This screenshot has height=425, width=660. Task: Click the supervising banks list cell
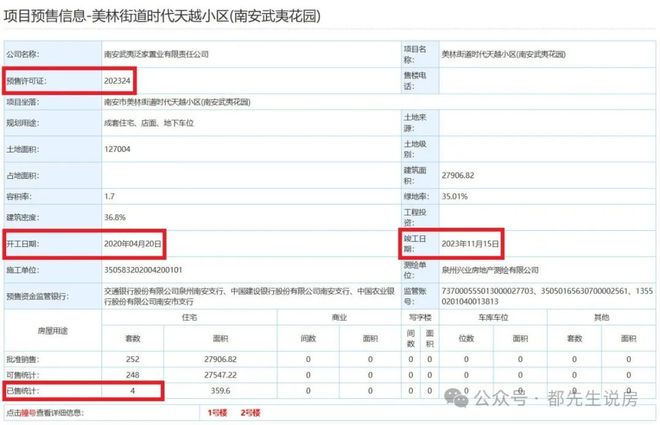click(x=250, y=296)
